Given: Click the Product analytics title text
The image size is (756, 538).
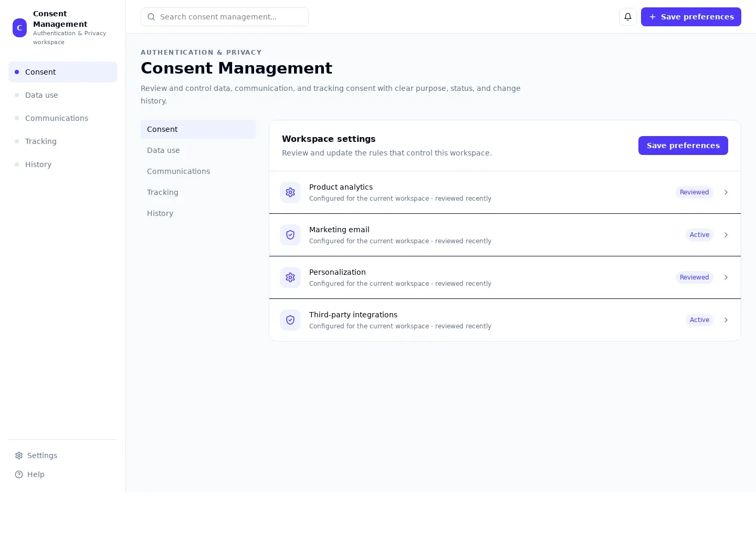Looking at the screenshot, I should click(x=341, y=187).
